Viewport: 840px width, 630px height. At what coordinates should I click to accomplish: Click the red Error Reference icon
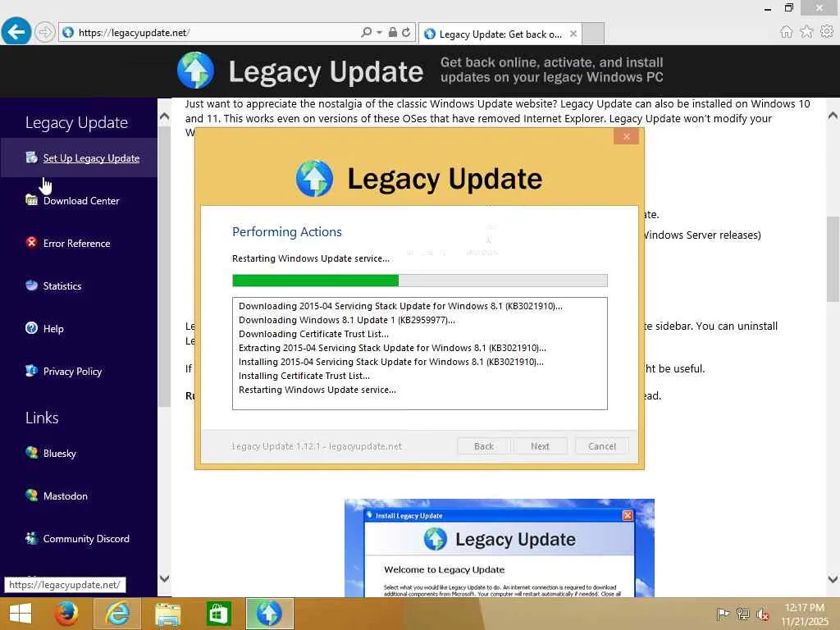point(32,242)
